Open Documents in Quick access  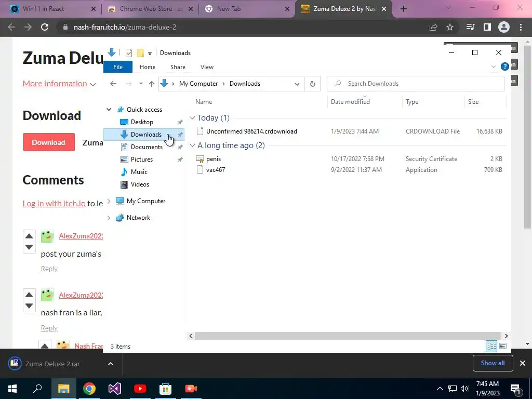tap(147, 147)
